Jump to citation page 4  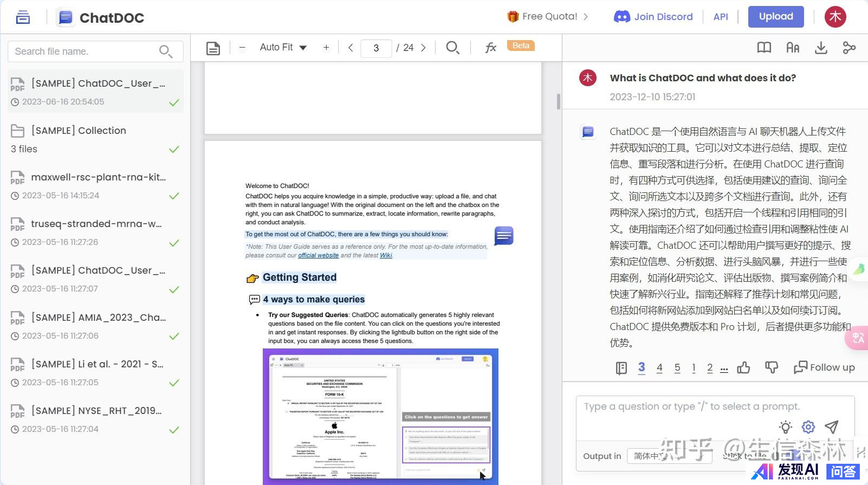[x=659, y=368]
